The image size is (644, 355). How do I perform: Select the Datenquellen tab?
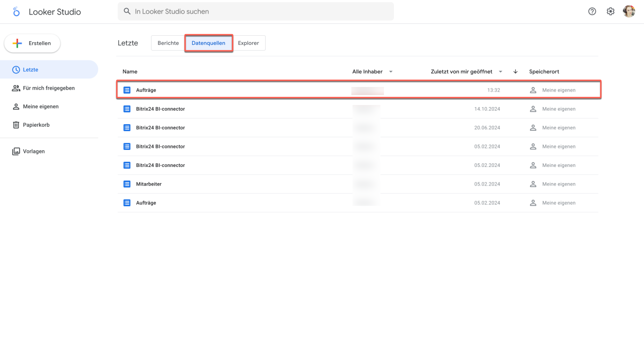208,43
